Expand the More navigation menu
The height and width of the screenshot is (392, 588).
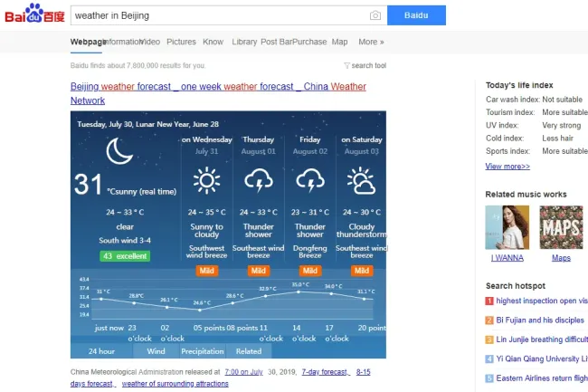(371, 42)
